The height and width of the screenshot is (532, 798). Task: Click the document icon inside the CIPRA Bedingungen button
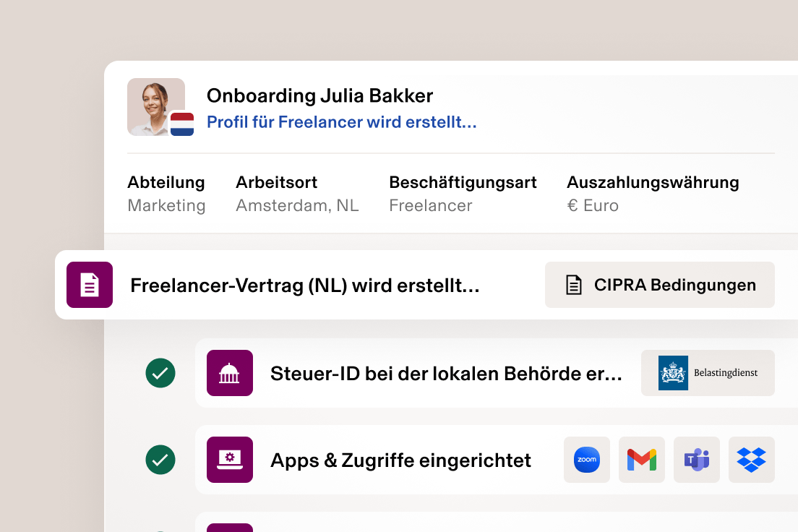tap(573, 285)
